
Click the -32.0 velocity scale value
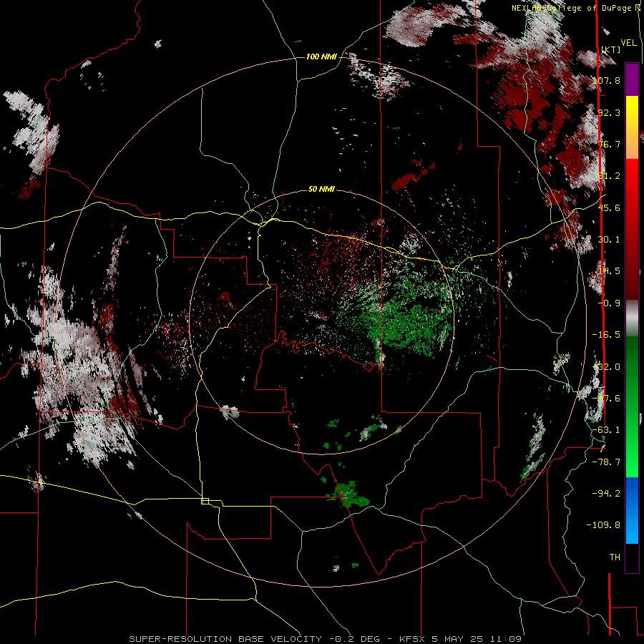coord(607,367)
